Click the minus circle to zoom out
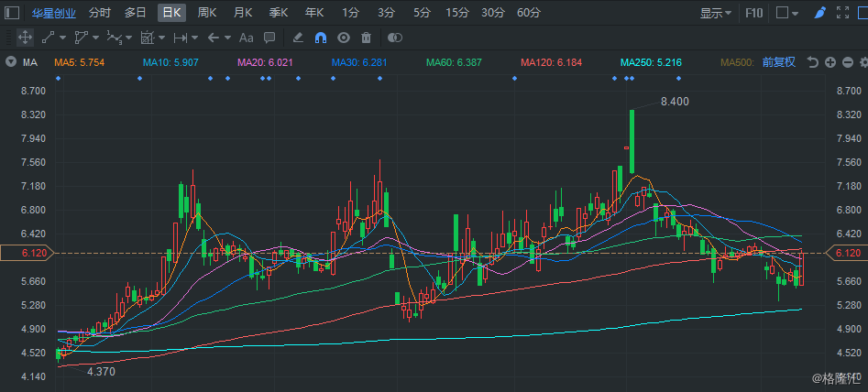868x392 pixels. coord(848,62)
